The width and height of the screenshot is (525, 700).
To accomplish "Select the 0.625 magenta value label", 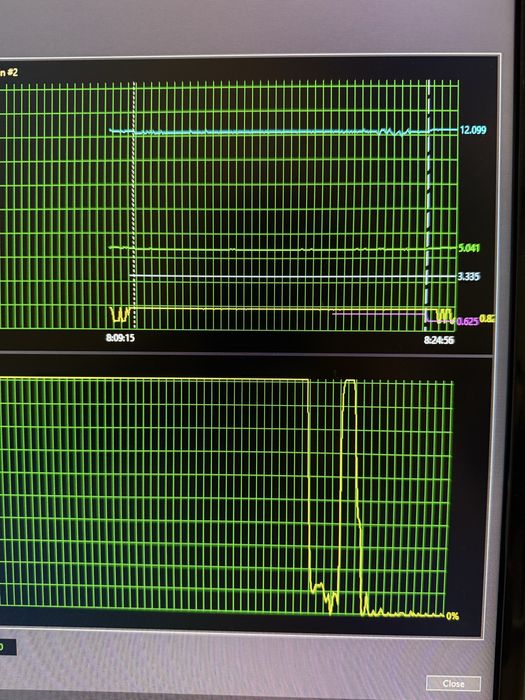I will point(467,321).
